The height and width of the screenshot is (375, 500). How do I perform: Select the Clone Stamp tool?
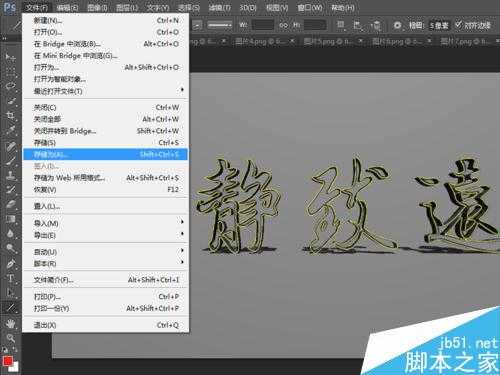[10, 175]
